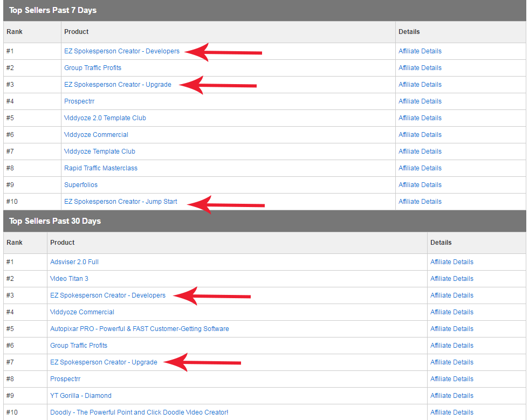
Task: Open YT Gorilla - Diamond product link
Action: click(x=81, y=395)
